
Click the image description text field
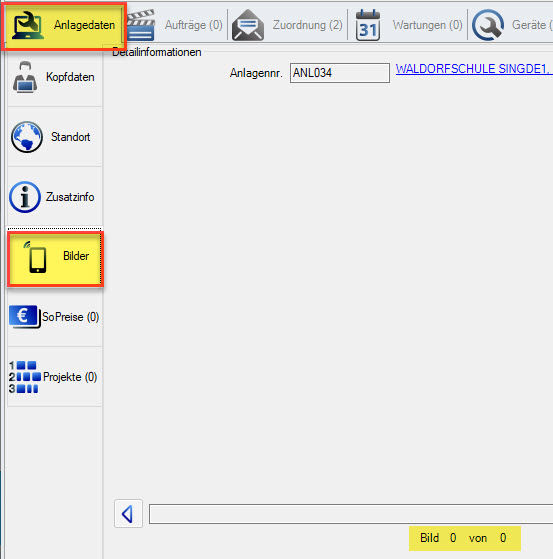[351, 514]
